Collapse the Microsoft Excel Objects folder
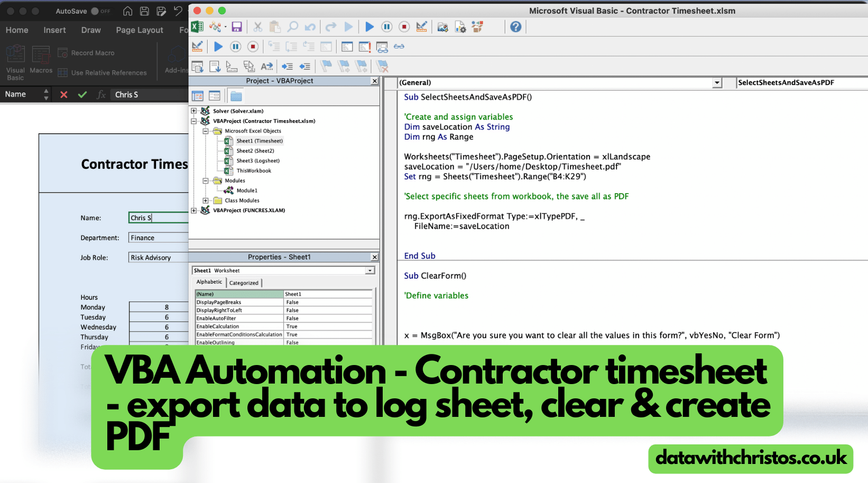 point(206,131)
